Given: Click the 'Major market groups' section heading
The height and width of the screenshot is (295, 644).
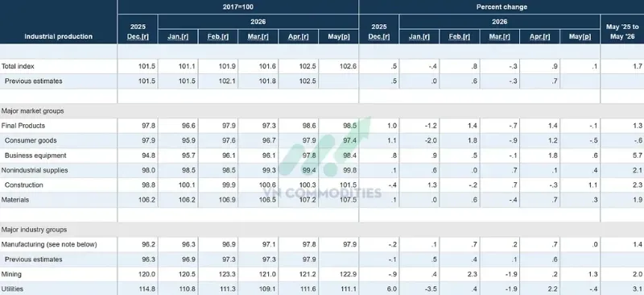Looking at the screenshot, I should tap(32, 111).
